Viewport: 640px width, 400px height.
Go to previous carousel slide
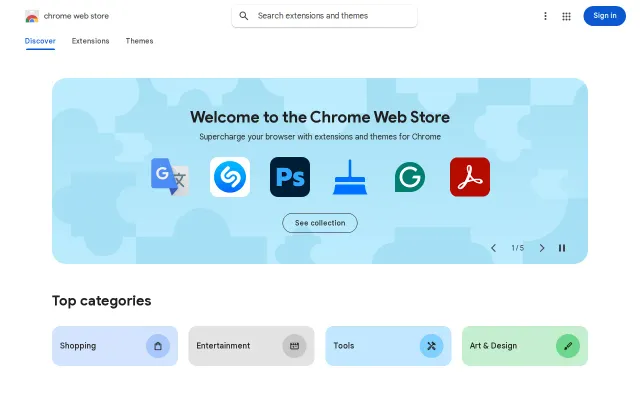(x=493, y=248)
